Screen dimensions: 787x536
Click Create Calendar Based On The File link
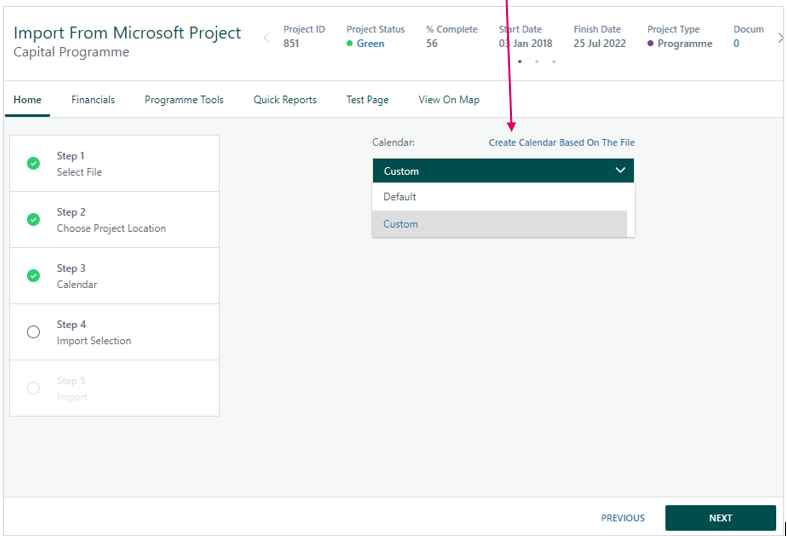tap(562, 143)
